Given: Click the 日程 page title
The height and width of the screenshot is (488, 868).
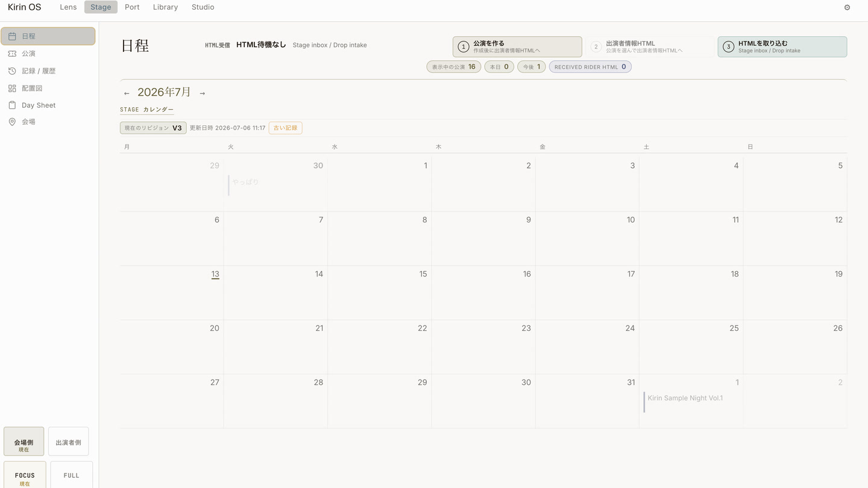Looking at the screenshot, I should coord(135,46).
